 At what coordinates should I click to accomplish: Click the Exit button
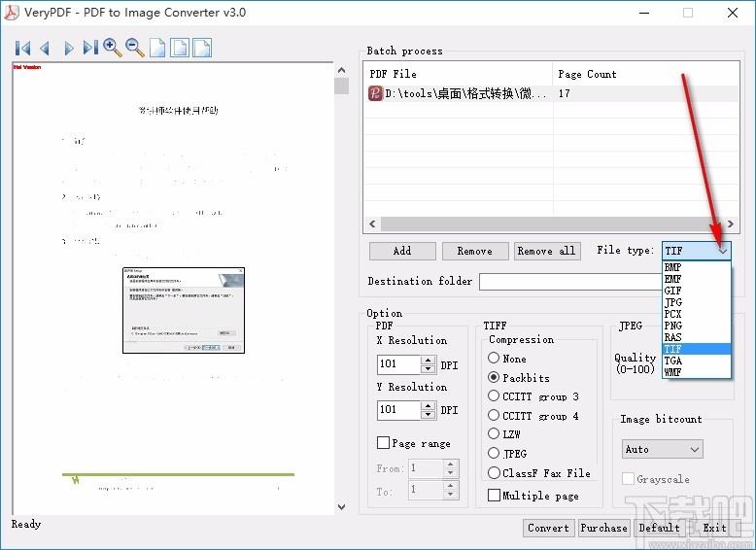click(x=714, y=528)
